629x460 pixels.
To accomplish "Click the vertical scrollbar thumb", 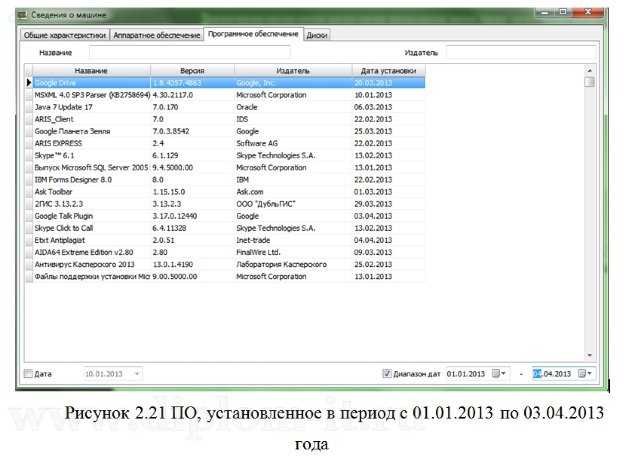I will (x=589, y=82).
